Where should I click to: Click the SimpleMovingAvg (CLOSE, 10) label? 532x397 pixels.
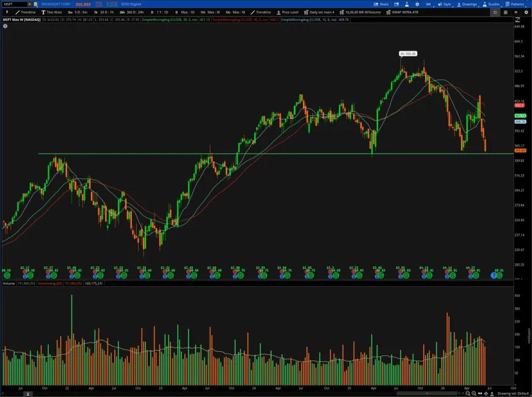(x=309, y=20)
